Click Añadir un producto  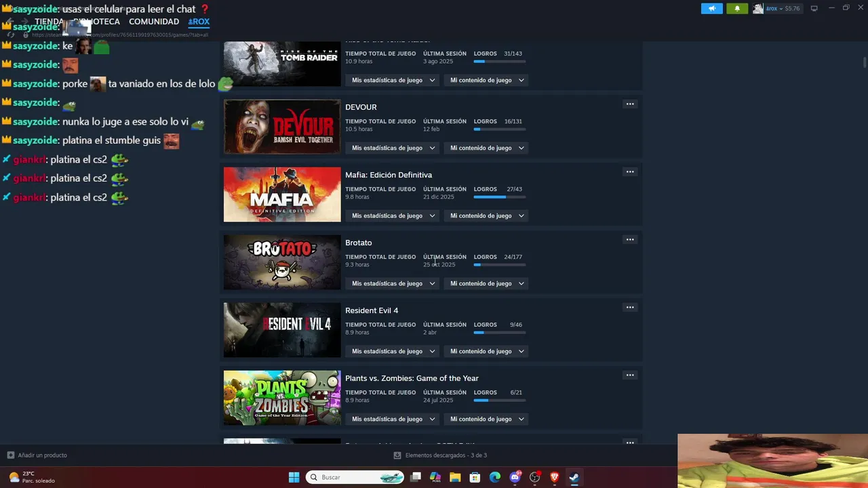click(43, 455)
